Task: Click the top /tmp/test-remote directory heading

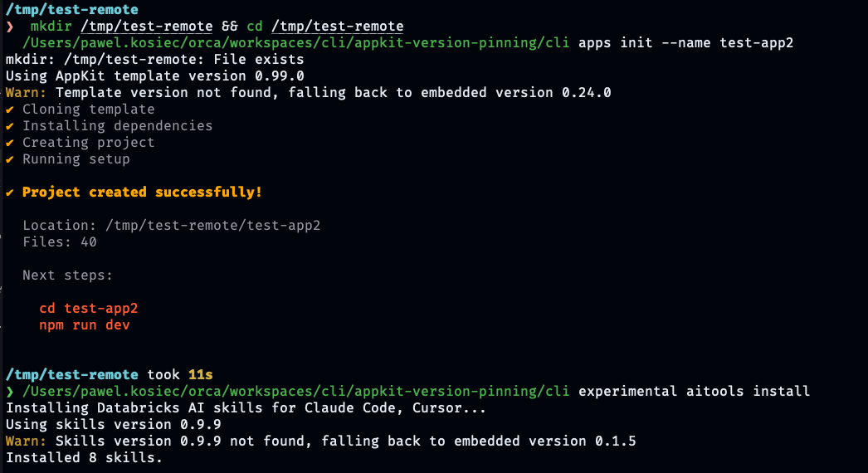Action: click(72, 9)
